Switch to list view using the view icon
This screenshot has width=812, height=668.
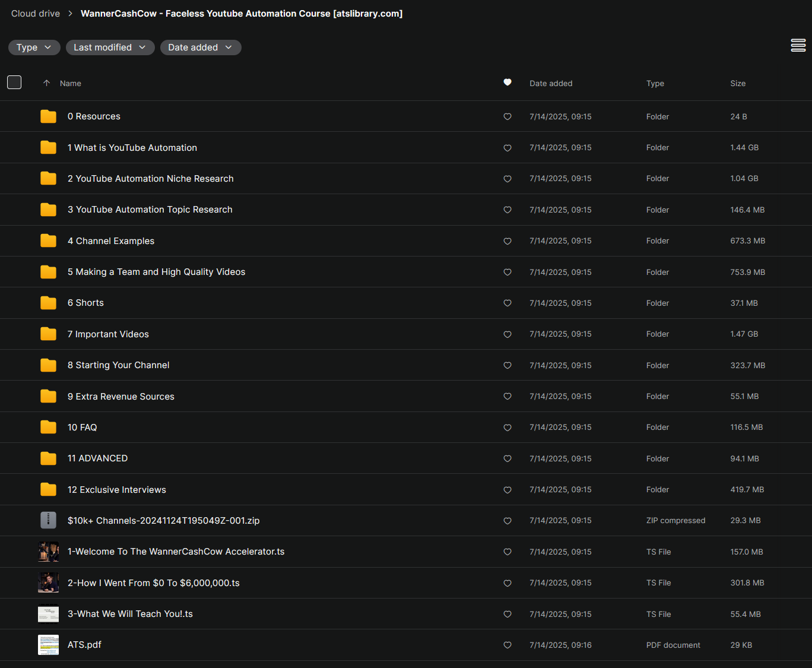pyautogui.click(x=798, y=45)
